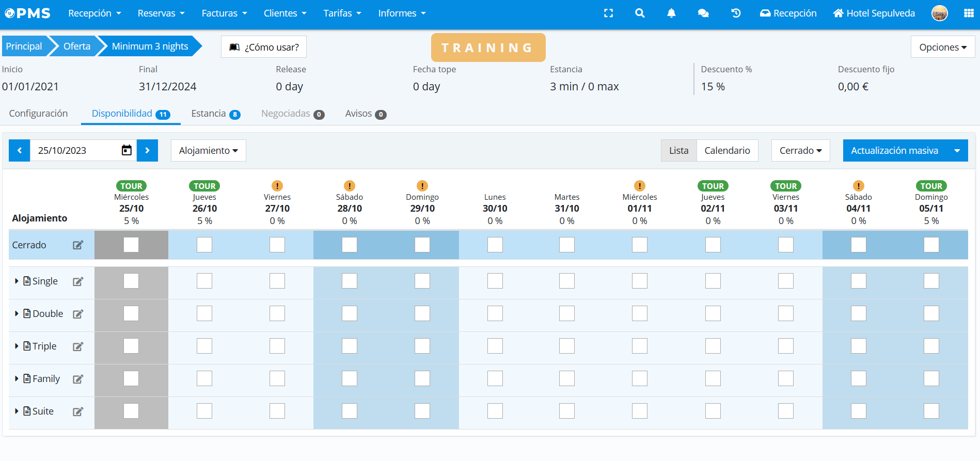Screen dimensions: 980x461
Task: Open the search magnifier icon
Action: (x=640, y=13)
